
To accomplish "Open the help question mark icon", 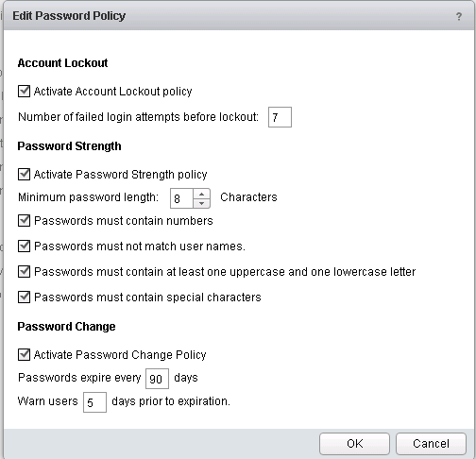I will click(x=459, y=16).
